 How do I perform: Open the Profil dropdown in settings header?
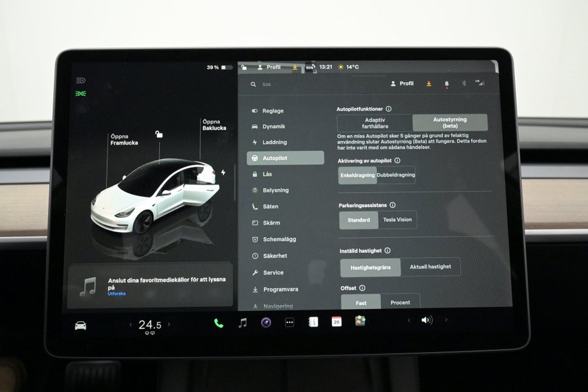(x=402, y=84)
